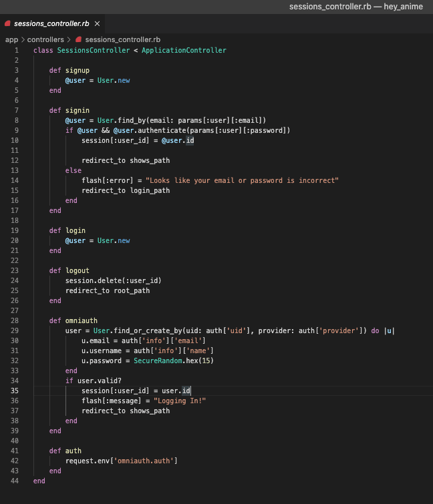433x504 pixels.
Task: Click 'root_path' on line 25
Action: [x=132, y=290]
